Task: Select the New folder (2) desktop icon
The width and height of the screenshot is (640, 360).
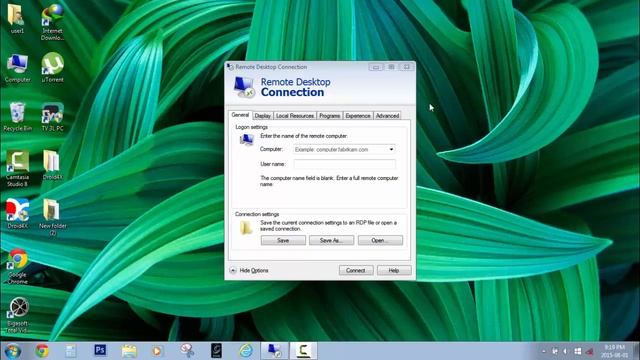Action: (52, 217)
